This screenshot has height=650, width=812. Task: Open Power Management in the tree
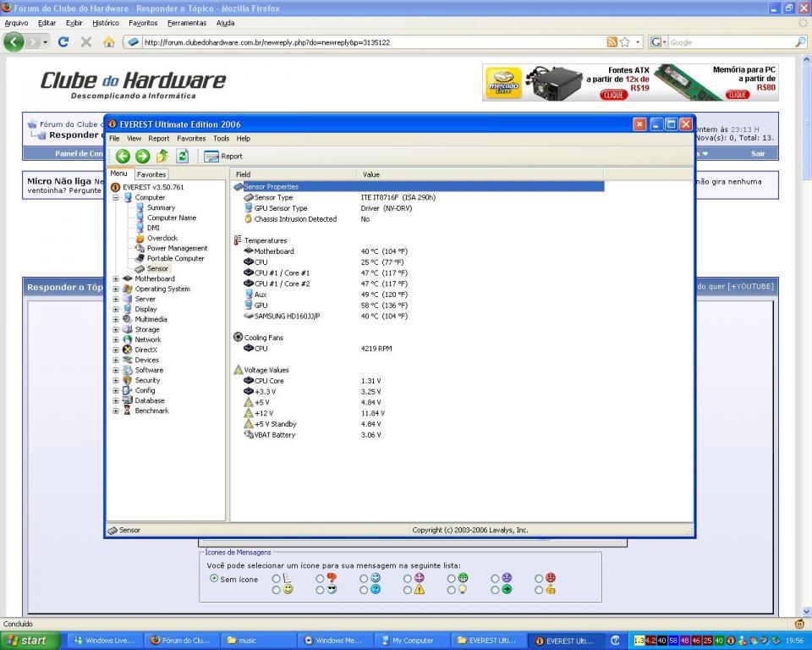click(x=177, y=248)
